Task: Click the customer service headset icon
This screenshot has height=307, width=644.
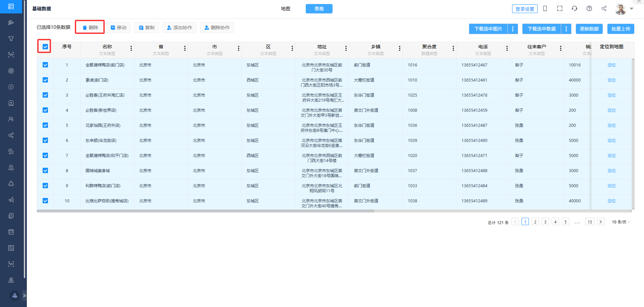Action: click(x=574, y=9)
